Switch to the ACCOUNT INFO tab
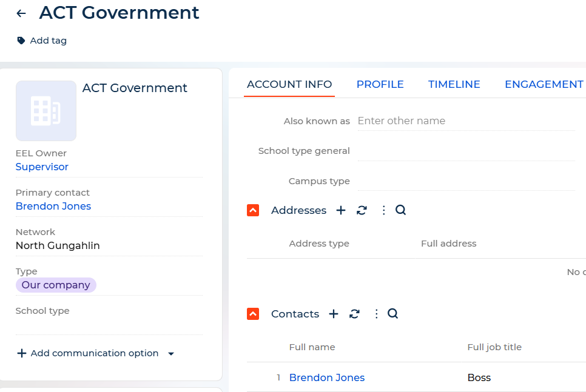This screenshot has width=586, height=392. [289, 84]
